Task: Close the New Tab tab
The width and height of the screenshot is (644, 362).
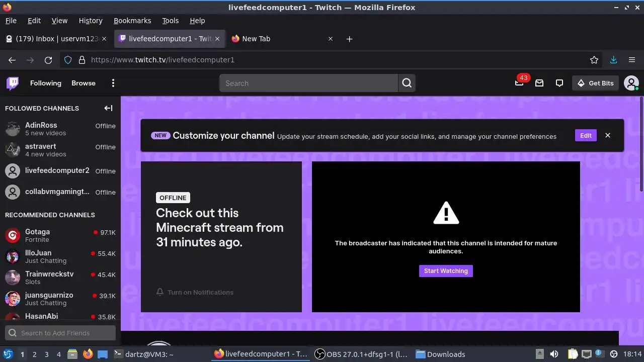Action: coord(331,39)
